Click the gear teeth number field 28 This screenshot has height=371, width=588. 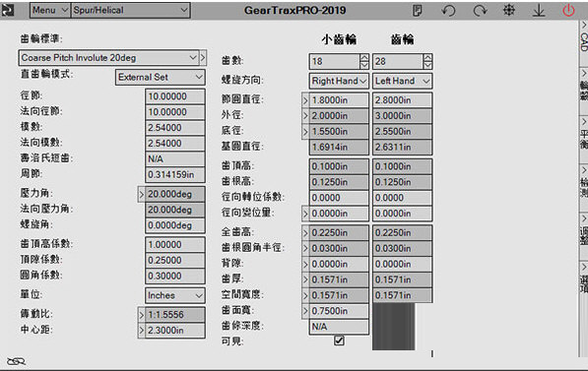pyautogui.click(x=398, y=61)
